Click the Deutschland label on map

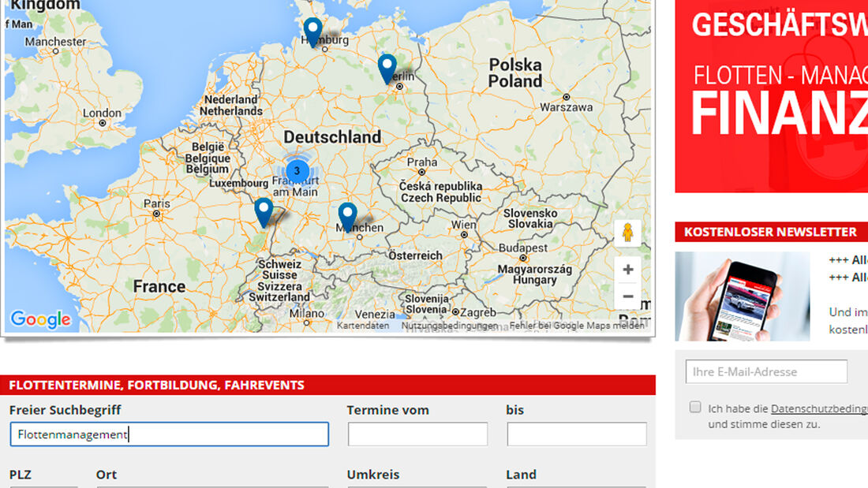(x=332, y=136)
